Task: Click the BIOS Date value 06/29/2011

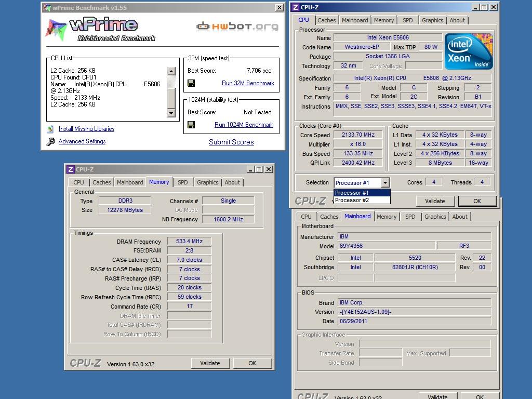Action: [415, 321]
